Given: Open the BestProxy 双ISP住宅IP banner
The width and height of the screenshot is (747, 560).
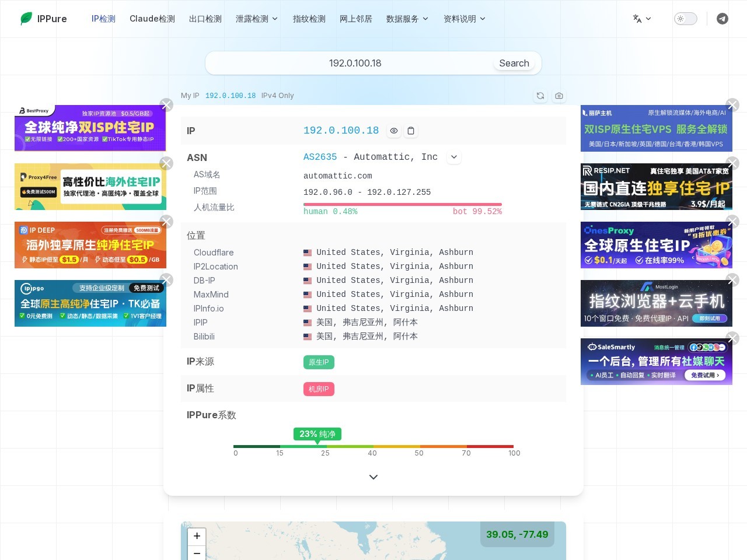Looking at the screenshot, I should (x=90, y=128).
